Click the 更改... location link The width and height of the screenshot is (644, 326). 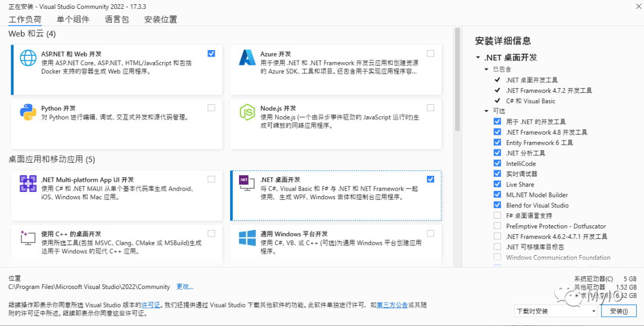(185, 287)
